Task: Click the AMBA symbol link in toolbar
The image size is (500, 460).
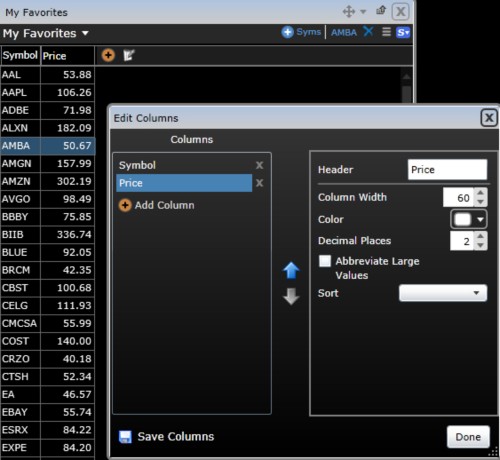Action: click(x=344, y=33)
